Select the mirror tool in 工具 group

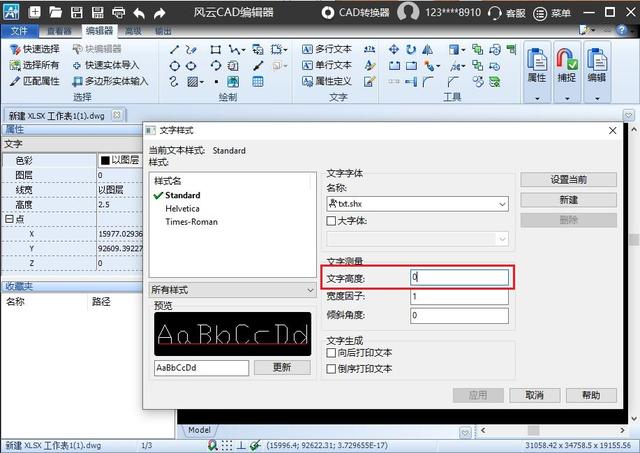click(x=427, y=50)
